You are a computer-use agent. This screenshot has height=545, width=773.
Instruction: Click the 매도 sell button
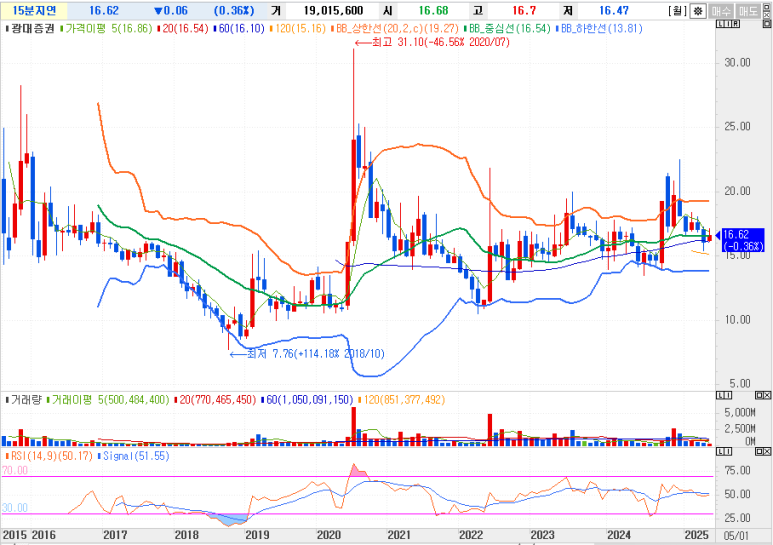click(x=748, y=11)
